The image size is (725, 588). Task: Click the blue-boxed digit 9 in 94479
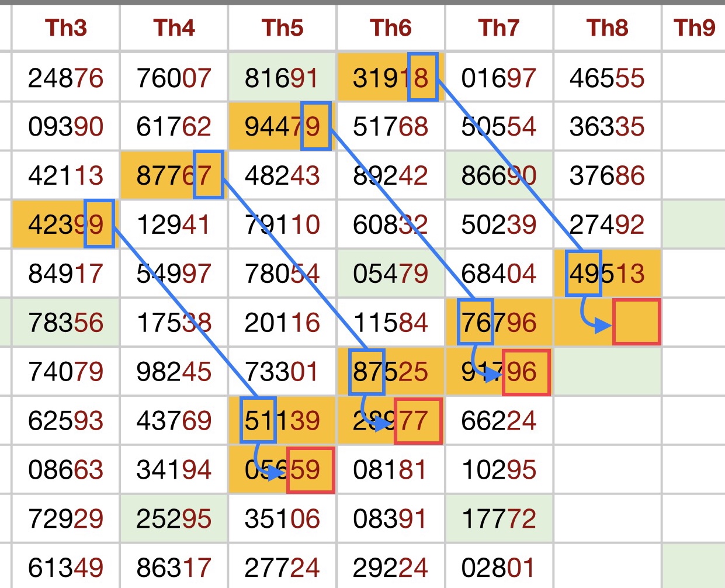tap(316, 126)
